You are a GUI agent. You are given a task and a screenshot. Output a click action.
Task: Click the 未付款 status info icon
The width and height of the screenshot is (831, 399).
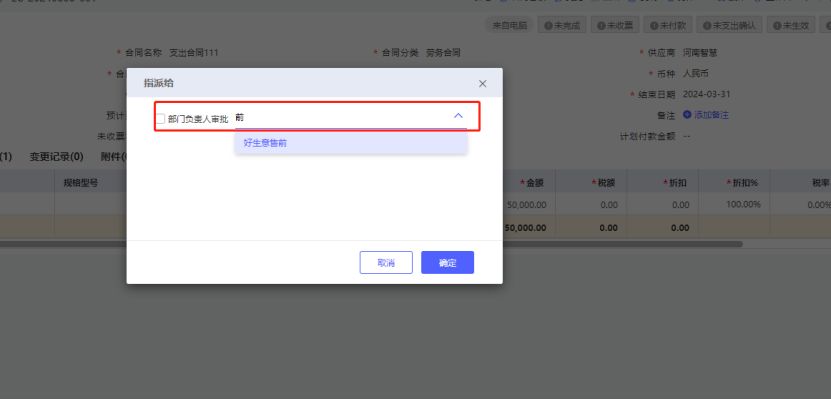654,25
